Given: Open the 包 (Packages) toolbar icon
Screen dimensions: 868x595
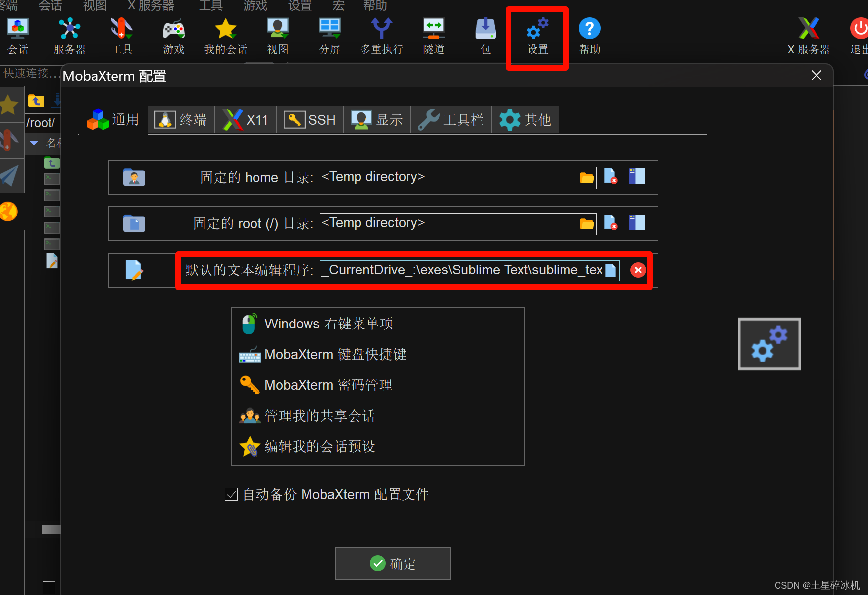Looking at the screenshot, I should (x=486, y=36).
